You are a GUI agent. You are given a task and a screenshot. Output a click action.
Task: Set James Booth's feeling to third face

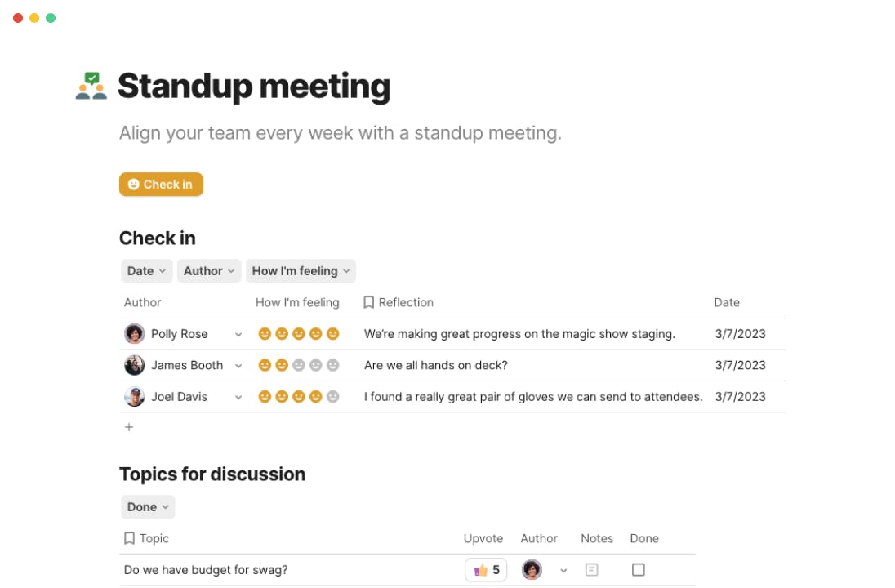[299, 365]
